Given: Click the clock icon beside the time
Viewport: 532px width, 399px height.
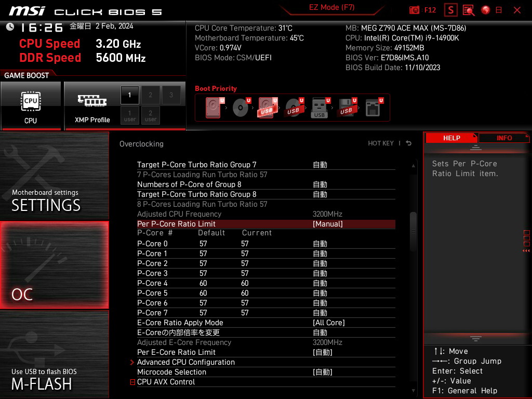Looking at the screenshot, I should pos(10,27).
